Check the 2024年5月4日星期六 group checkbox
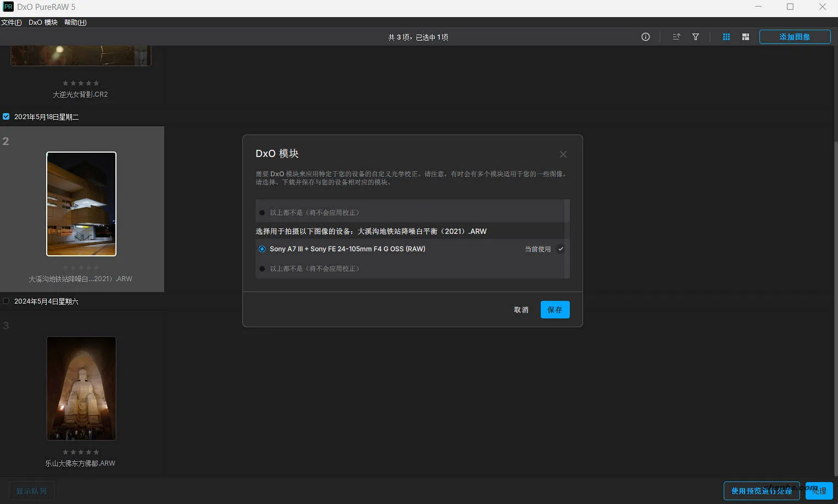Image resolution: width=838 pixels, height=504 pixels. [x=5, y=301]
